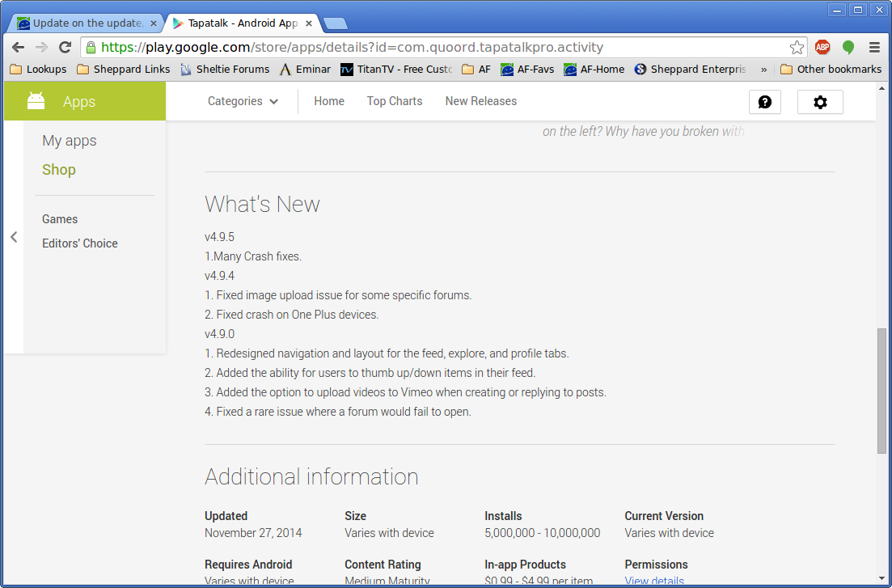Open the Sheppard Enterprises bookmark
This screenshot has width=892, height=588.
[690, 69]
